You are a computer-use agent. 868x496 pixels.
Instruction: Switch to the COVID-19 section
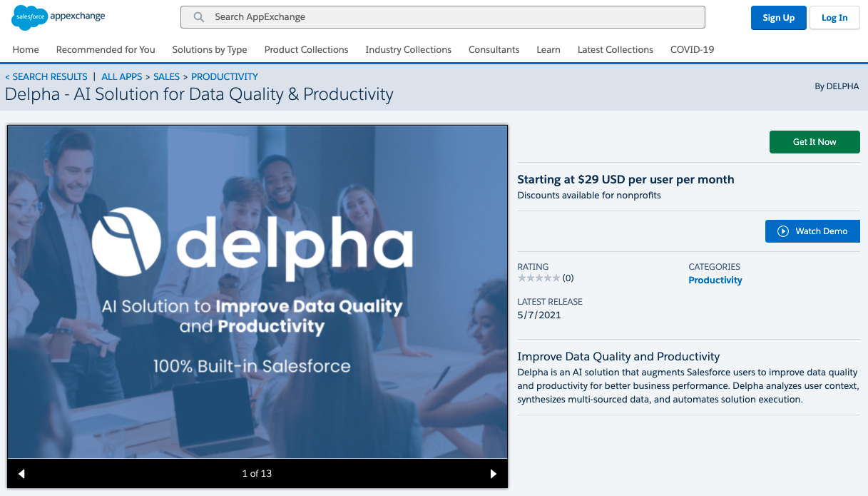pos(691,50)
